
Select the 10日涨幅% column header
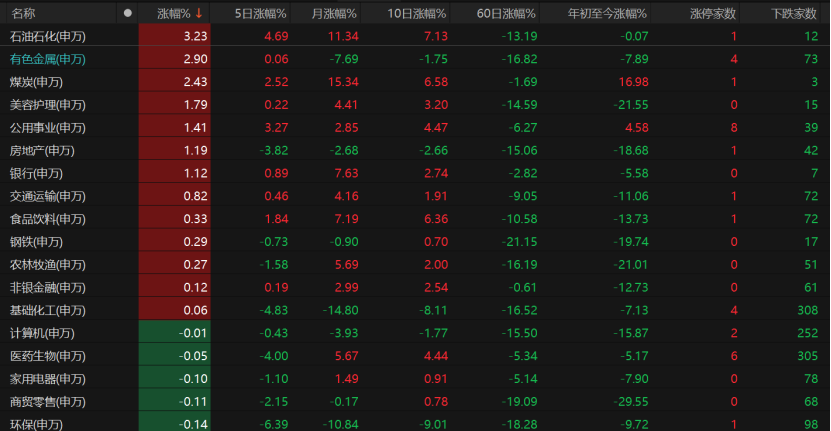click(x=417, y=14)
